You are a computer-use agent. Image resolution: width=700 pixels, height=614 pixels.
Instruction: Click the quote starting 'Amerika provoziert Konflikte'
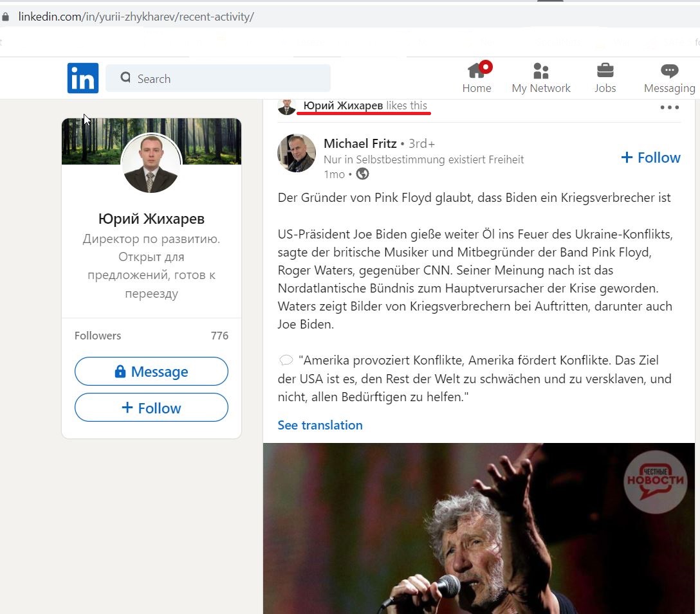[x=475, y=379]
